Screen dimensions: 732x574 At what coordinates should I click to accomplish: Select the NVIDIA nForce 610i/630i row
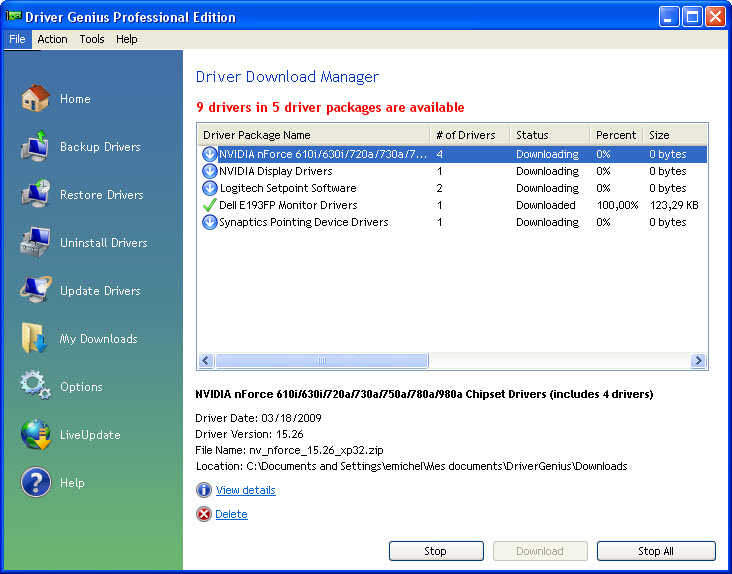(x=452, y=154)
